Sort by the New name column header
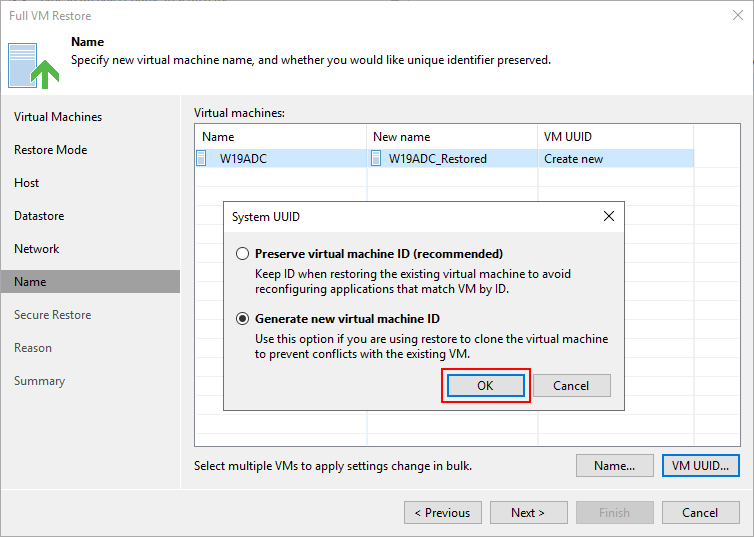The height and width of the screenshot is (537, 754). (452, 137)
